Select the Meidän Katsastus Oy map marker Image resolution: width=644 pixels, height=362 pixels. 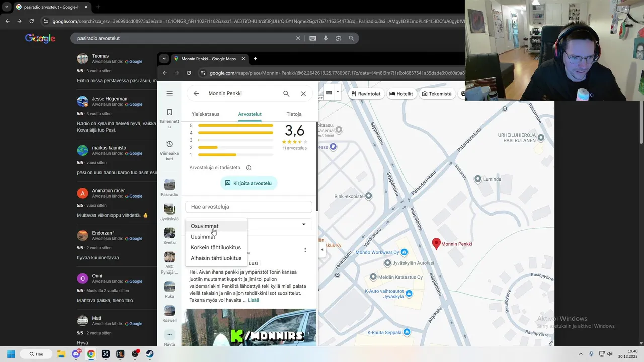(x=373, y=277)
